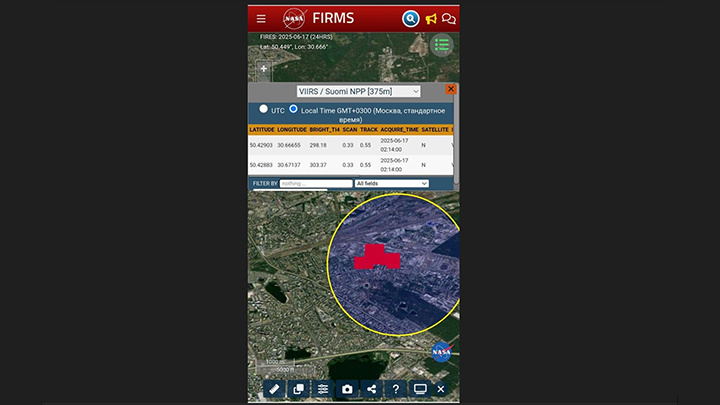Select the measure ruler tool

(274, 389)
